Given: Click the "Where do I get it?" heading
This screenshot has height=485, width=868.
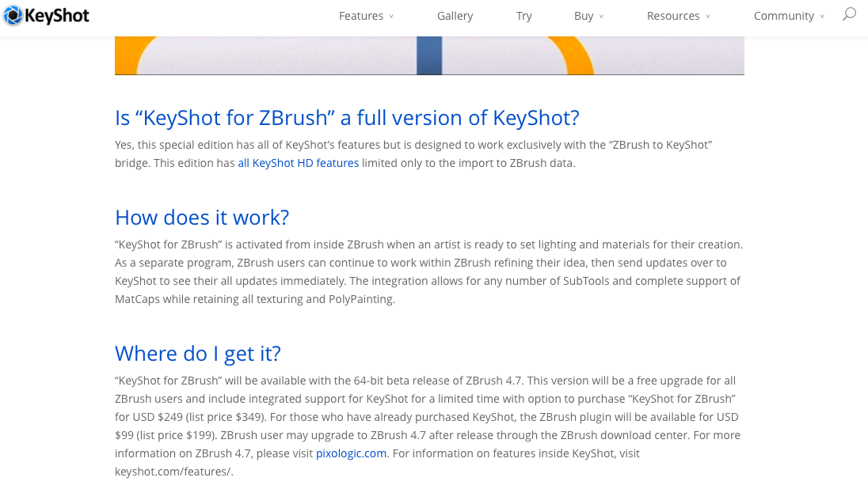Looking at the screenshot, I should (x=198, y=353).
